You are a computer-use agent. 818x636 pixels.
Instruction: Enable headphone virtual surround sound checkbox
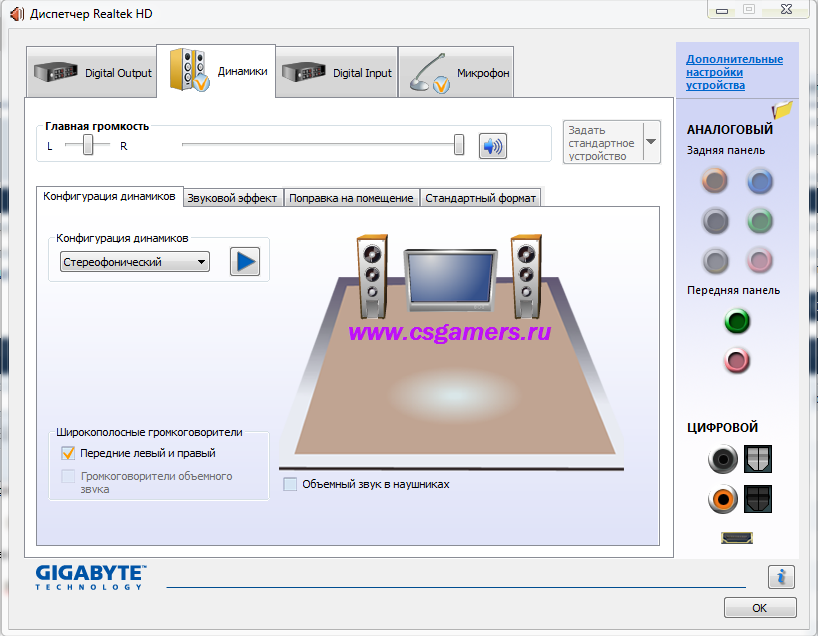coord(290,484)
